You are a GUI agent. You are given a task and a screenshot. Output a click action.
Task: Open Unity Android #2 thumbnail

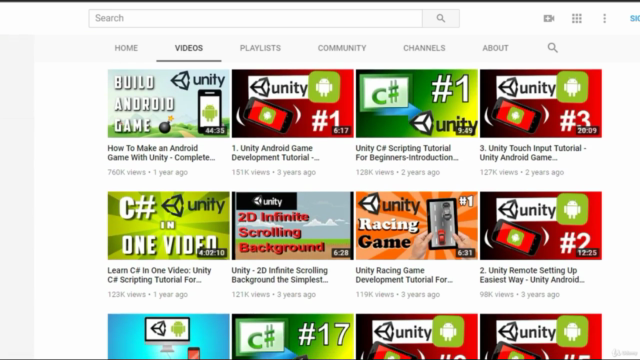point(541,226)
